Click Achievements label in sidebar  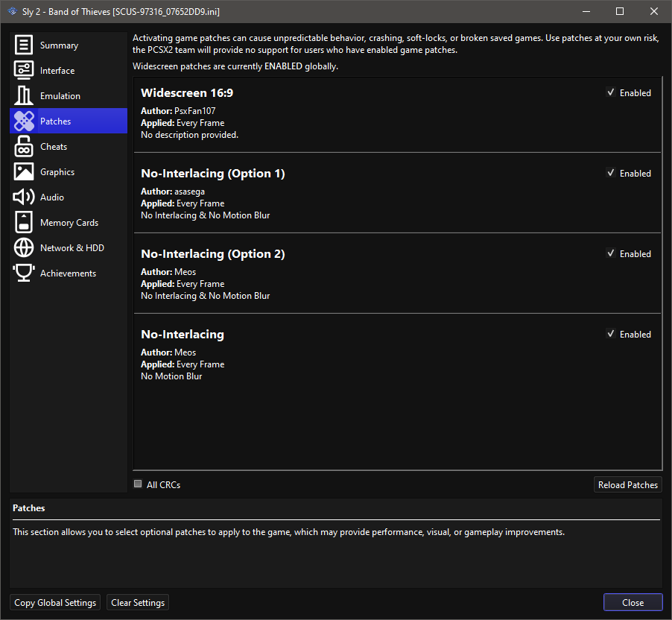[68, 273]
